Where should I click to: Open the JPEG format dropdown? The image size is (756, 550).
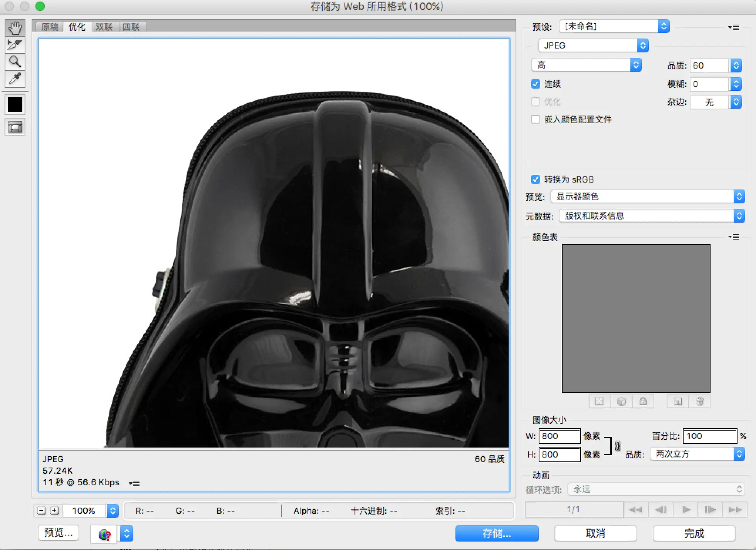(593, 45)
